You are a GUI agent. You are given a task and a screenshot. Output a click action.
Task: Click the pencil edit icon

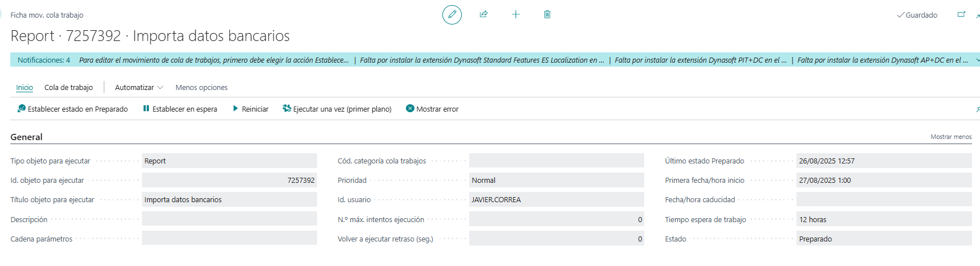pos(452,15)
